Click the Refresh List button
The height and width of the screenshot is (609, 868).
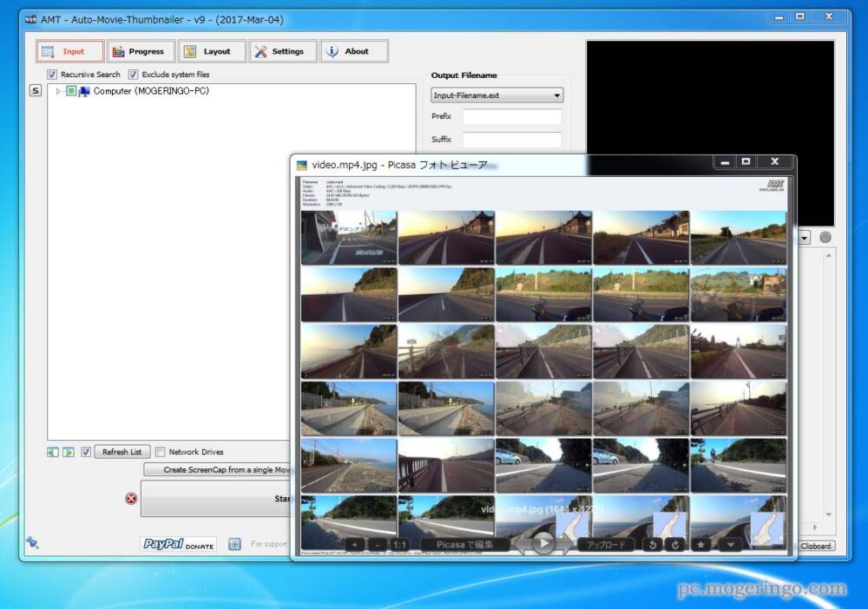click(x=122, y=452)
